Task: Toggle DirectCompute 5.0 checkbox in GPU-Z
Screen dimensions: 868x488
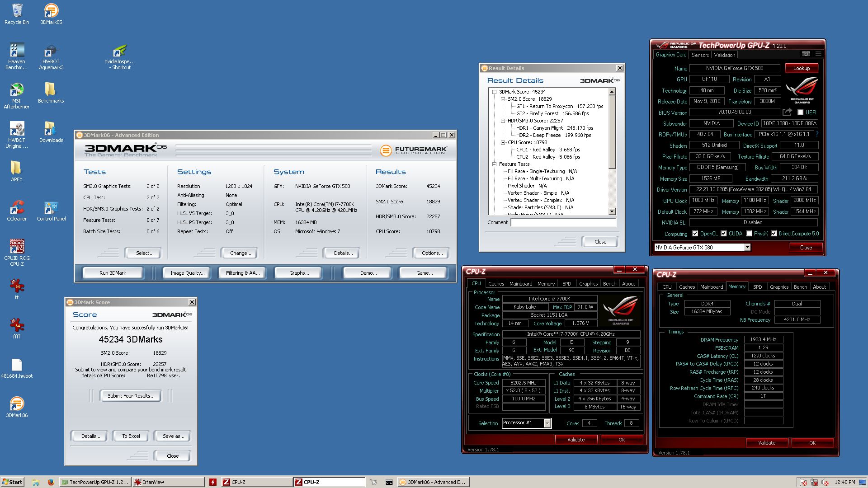Action: [774, 234]
